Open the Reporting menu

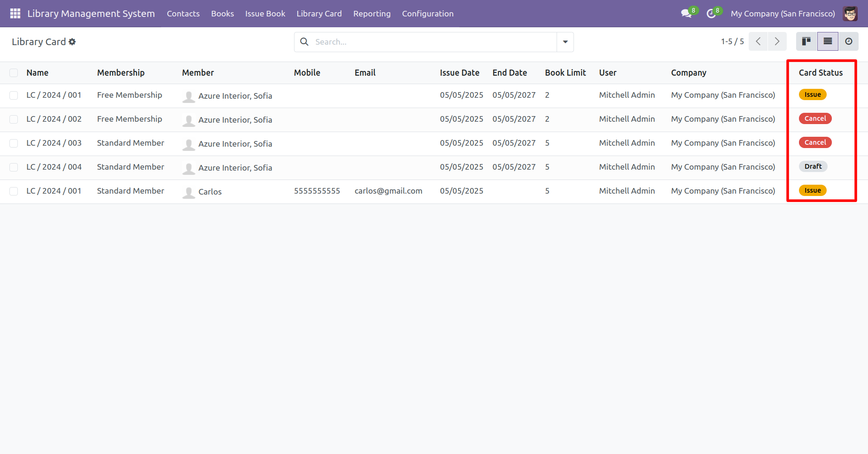(x=372, y=14)
